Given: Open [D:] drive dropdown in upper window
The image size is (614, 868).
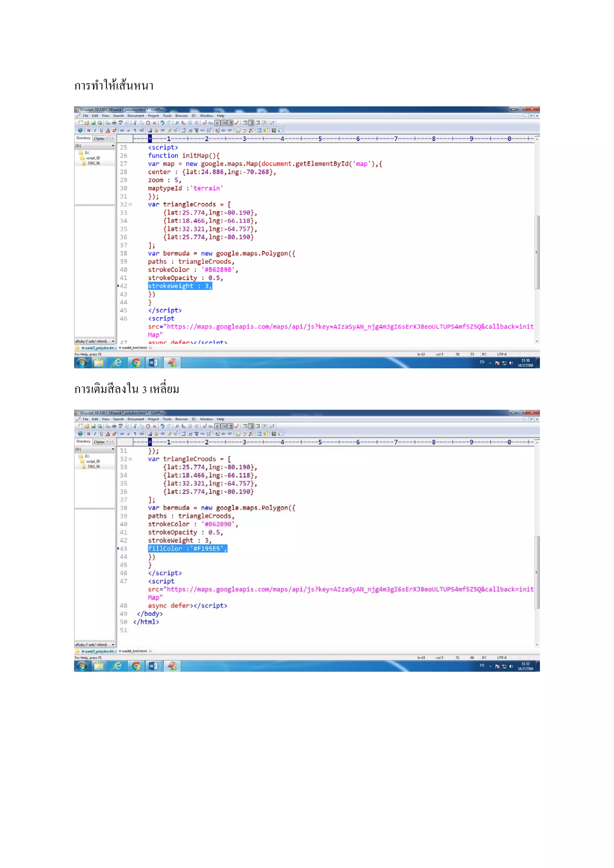Looking at the screenshot, I should 113,146.
